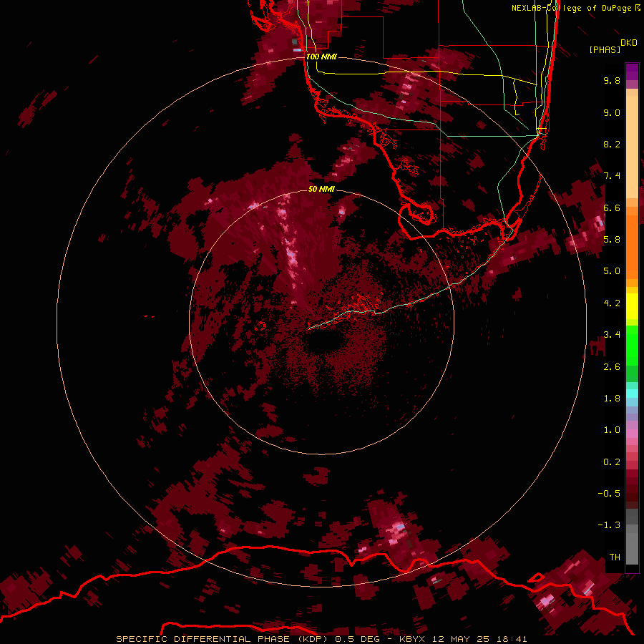This screenshot has height=644, width=644.
Task: Click the -0.5 scale label
Action: (x=609, y=494)
